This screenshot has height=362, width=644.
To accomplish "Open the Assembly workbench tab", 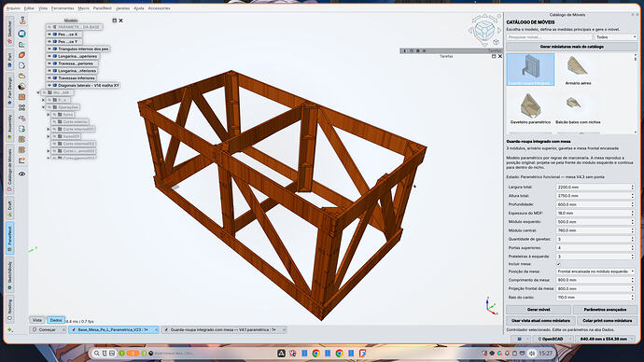I will click(10, 126).
